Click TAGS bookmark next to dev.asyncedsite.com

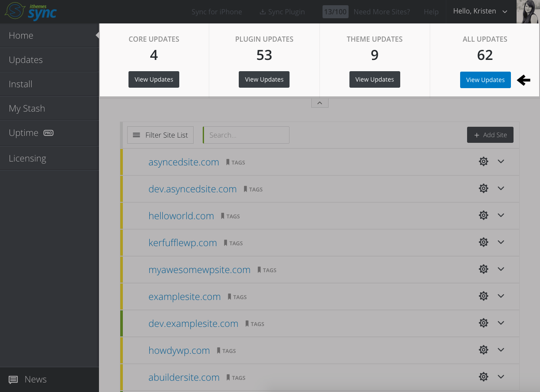(x=253, y=189)
